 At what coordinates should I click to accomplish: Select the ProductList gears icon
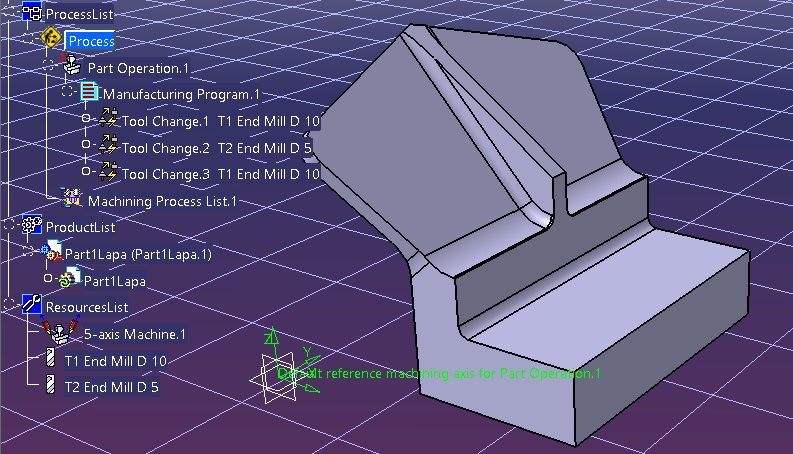coord(32,226)
